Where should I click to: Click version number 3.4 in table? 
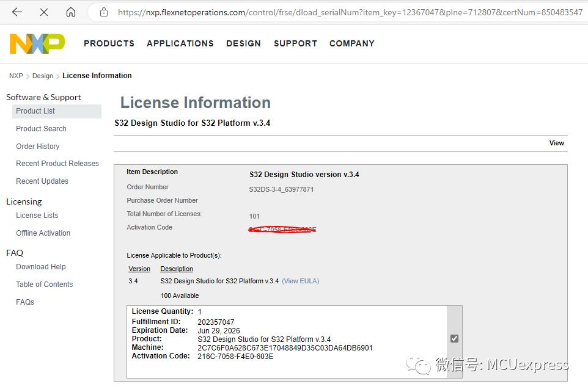point(133,281)
